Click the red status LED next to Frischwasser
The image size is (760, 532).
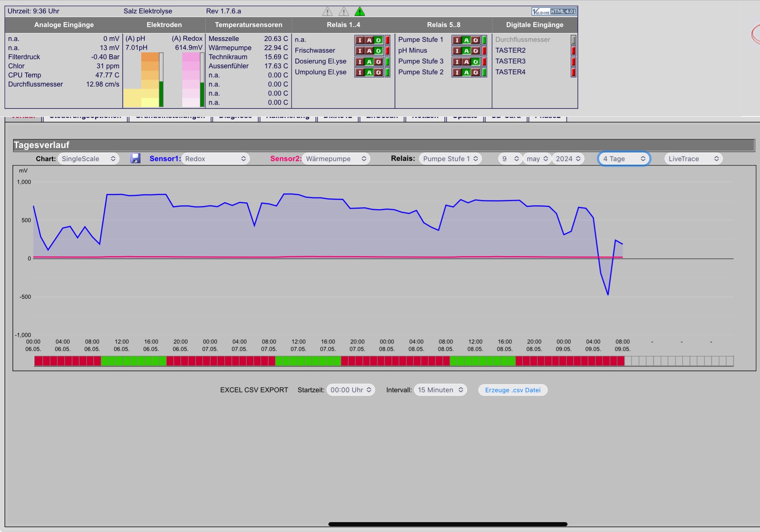tap(387, 50)
